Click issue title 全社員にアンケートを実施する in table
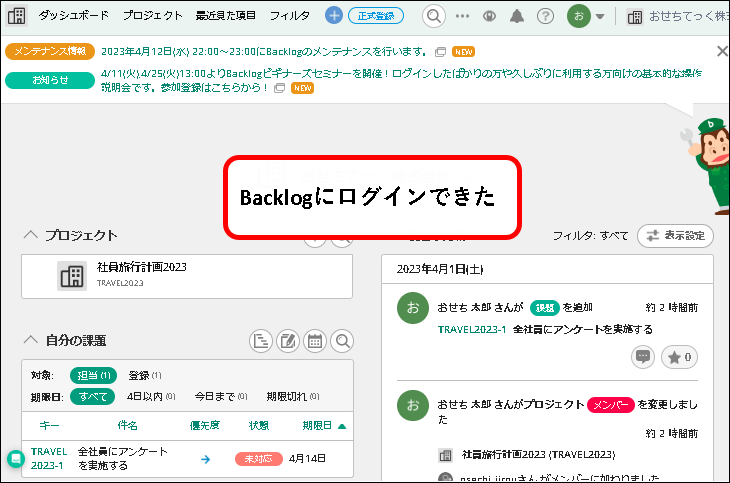The width and height of the screenshot is (730, 483). [x=122, y=458]
